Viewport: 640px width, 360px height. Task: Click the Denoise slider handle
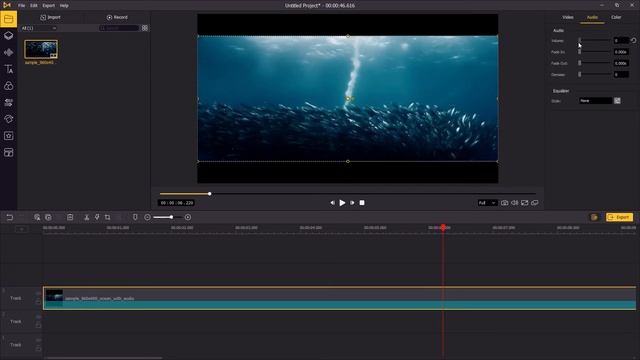pyautogui.click(x=580, y=75)
